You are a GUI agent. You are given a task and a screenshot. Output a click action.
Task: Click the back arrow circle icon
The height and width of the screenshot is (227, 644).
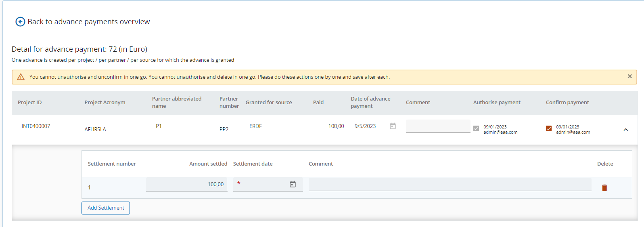(x=20, y=22)
